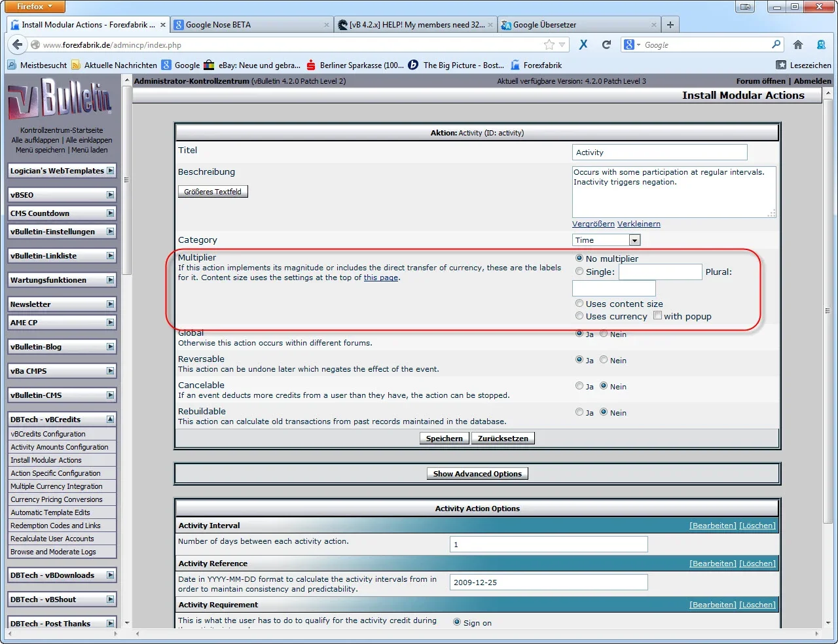Close the Google Übersetzer tab
This screenshot has height=644, width=838.
[654, 25]
